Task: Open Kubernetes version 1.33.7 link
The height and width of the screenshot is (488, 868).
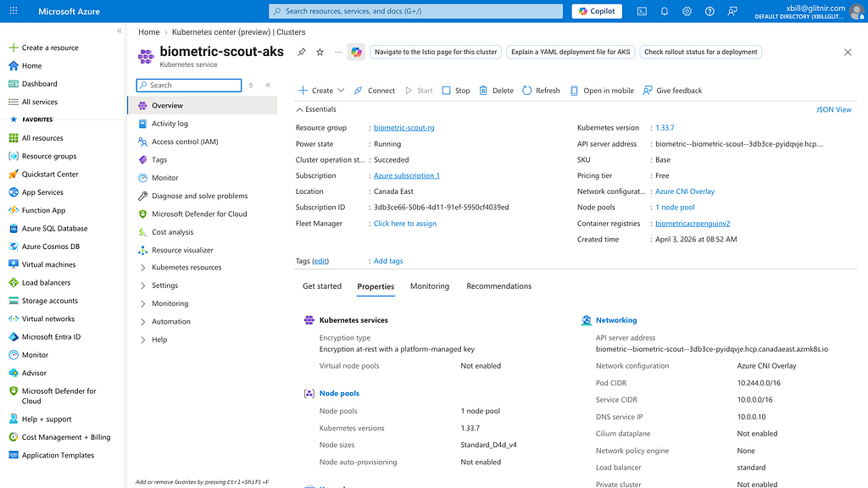Action: 665,128
